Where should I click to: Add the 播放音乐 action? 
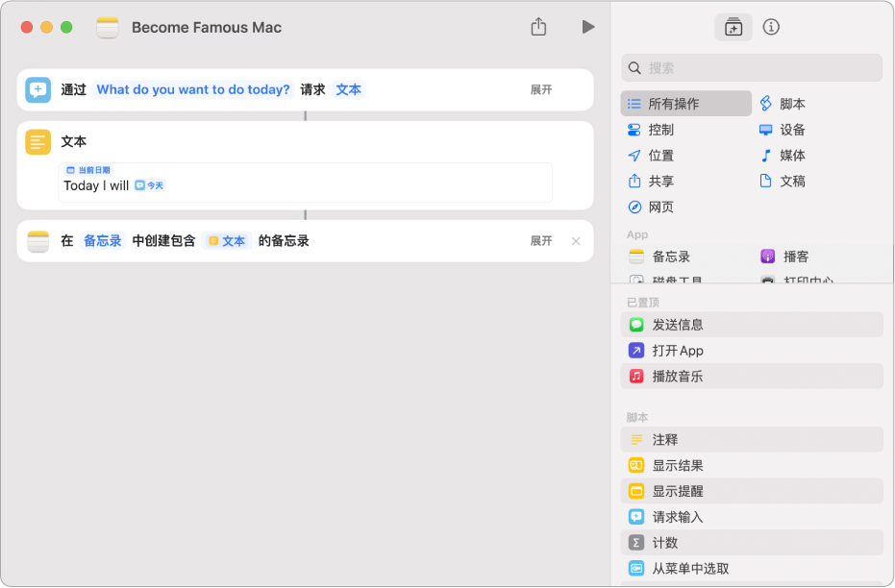tap(752, 376)
